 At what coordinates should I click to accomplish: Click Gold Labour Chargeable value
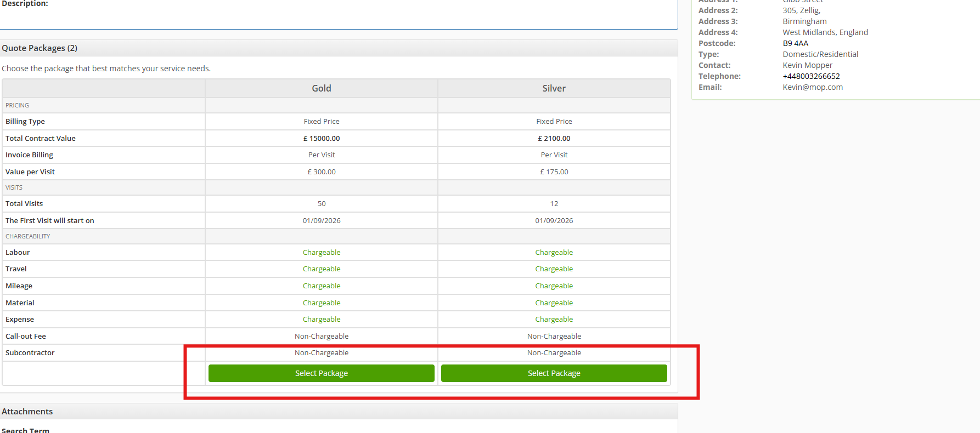coord(322,253)
